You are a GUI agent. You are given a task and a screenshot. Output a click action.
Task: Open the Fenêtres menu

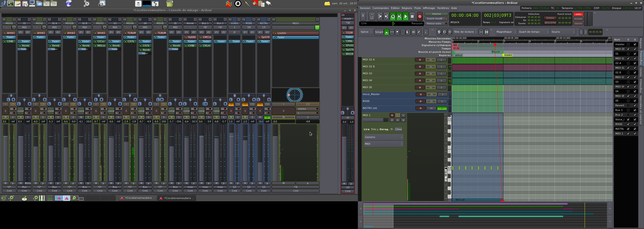[443, 8]
